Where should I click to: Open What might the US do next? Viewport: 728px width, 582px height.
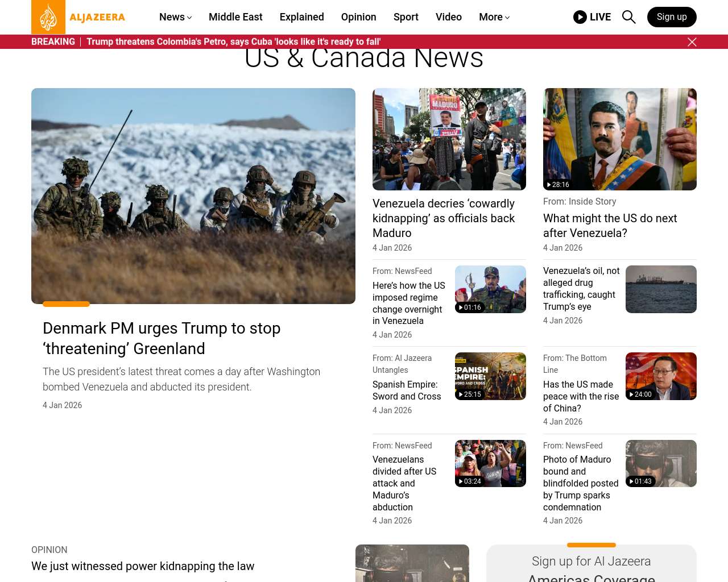[x=610, y=226]
